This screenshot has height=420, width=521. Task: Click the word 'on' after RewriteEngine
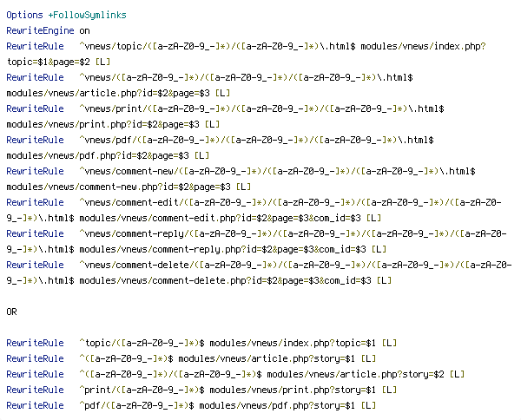(x=85, y=31)
